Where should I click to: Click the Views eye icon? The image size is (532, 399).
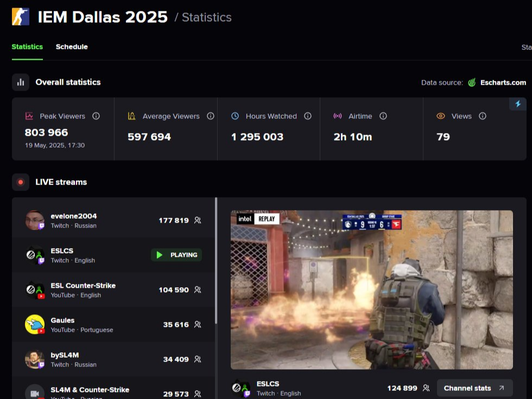click(x=441, y=116)
